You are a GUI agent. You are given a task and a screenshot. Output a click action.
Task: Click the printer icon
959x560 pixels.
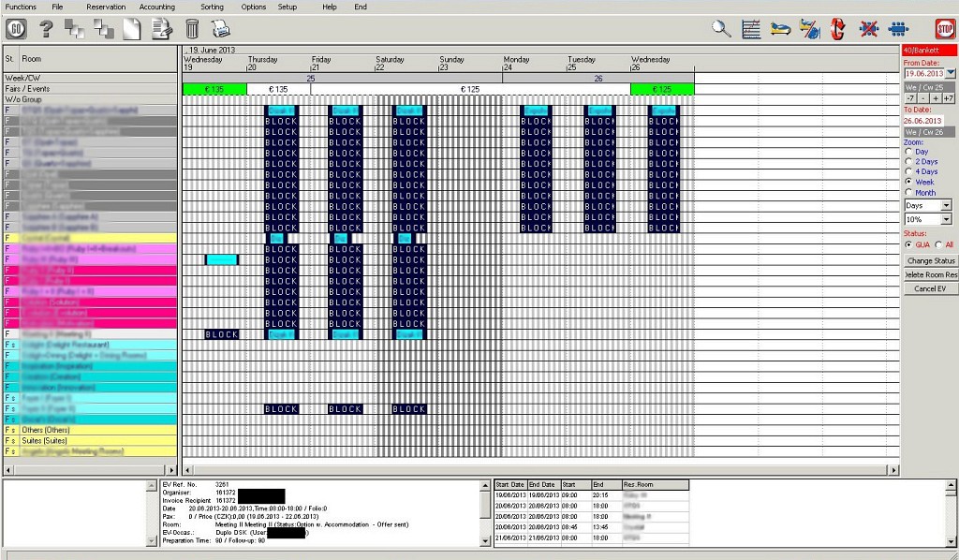tap(221, 29)
